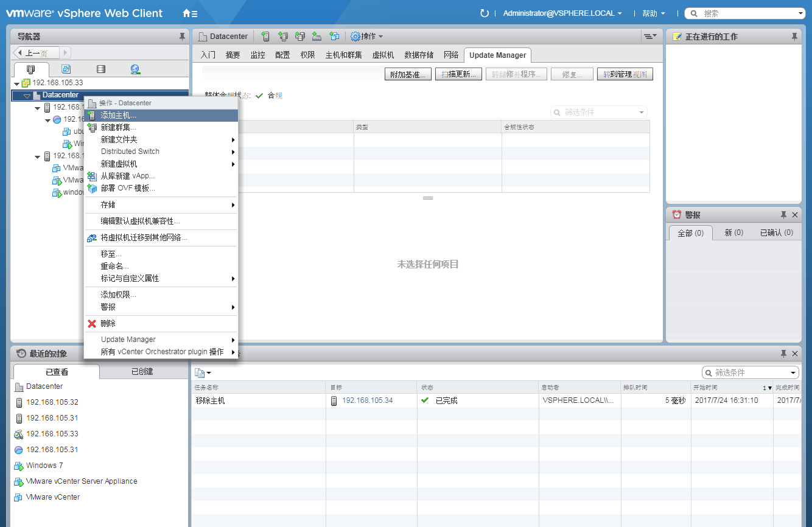The width and height of the screenshot is (812, 527).
Task: Switch to the 监控 tab
Action: click(257, 55)
